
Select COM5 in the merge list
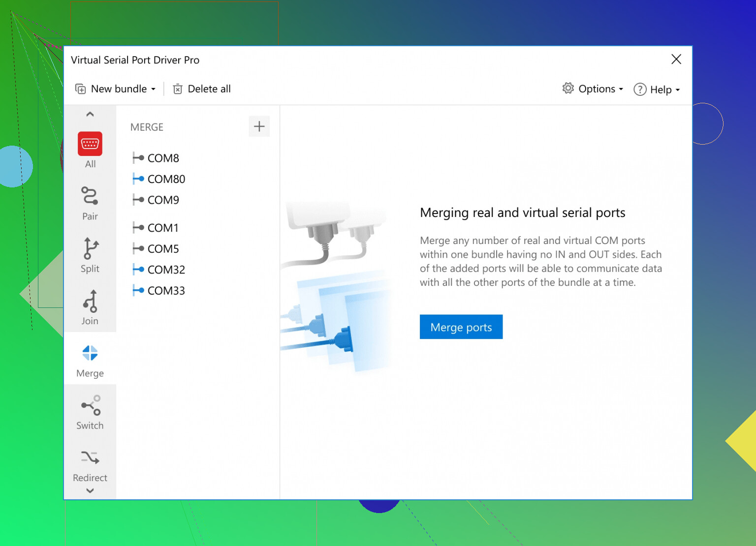[x=163, y=249]
